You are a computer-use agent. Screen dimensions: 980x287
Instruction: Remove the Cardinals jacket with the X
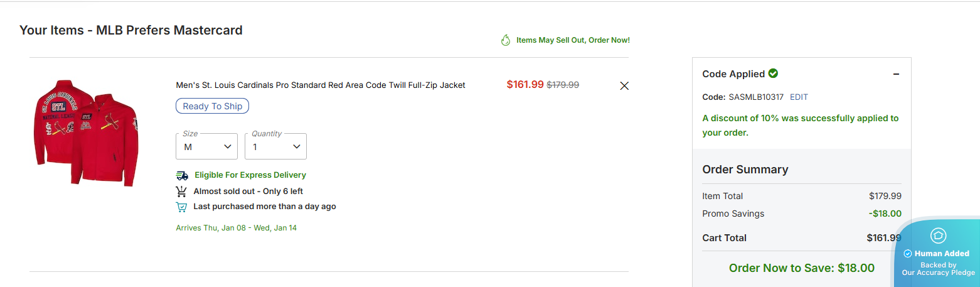tap(624, 86)
